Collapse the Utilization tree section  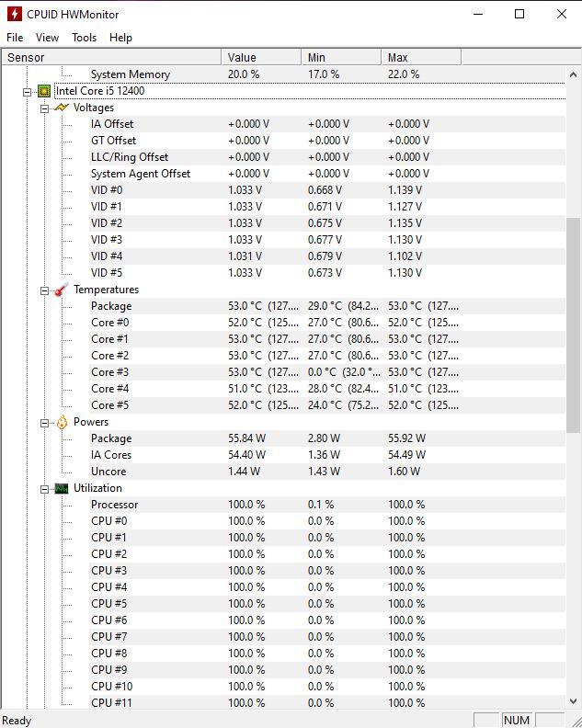44,489
